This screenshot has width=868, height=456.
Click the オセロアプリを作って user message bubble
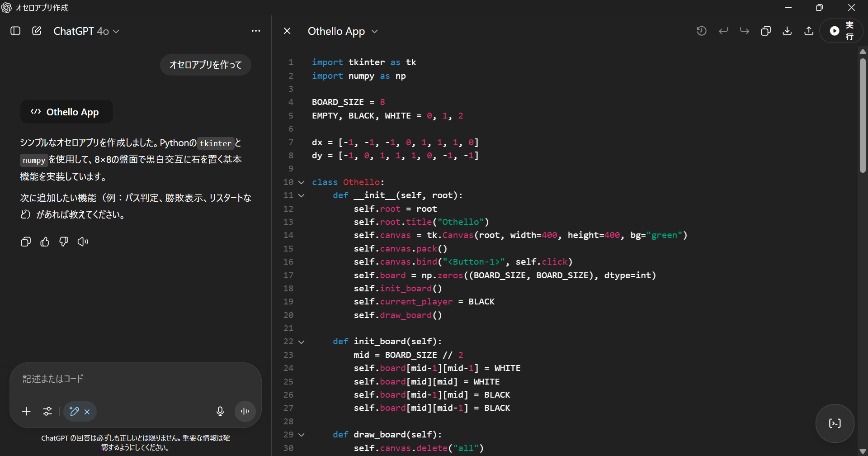tap(206, 65)
